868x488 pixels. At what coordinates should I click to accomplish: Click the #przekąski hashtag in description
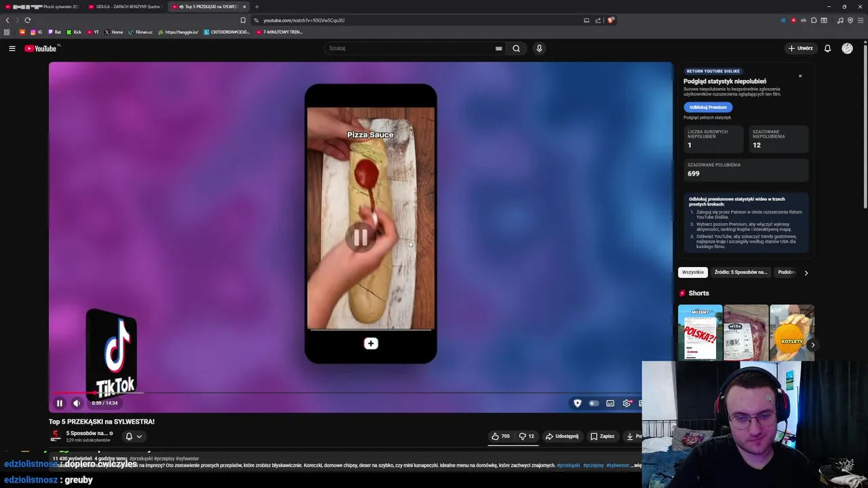coord(568,466)
